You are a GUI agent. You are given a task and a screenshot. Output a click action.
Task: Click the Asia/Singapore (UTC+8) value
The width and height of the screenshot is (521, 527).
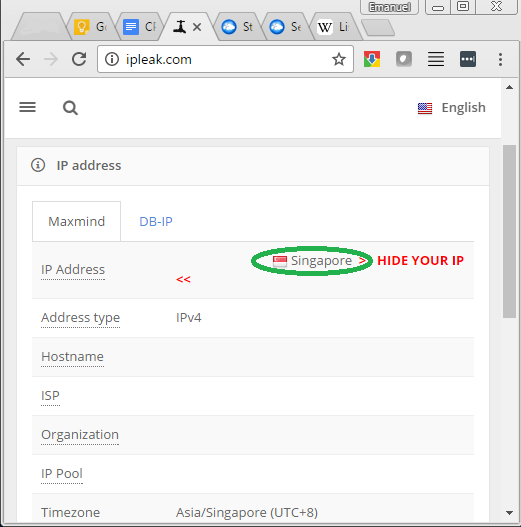(247, 513)
